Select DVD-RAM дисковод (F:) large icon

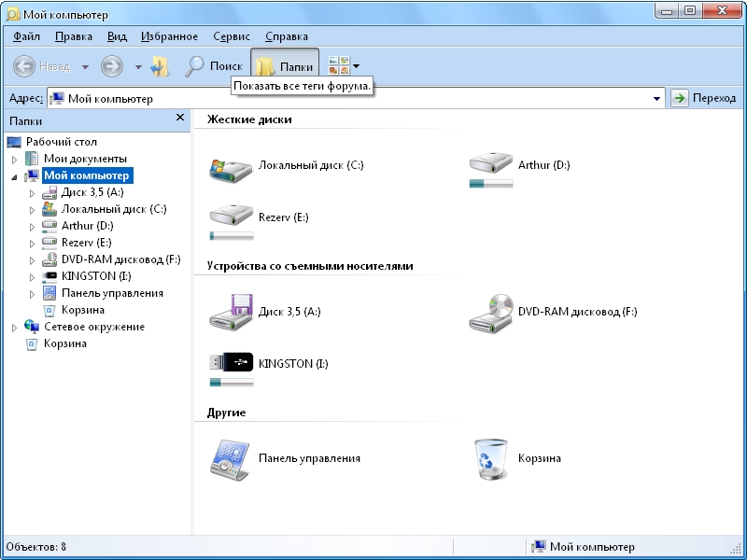click(x=491, y=313)
